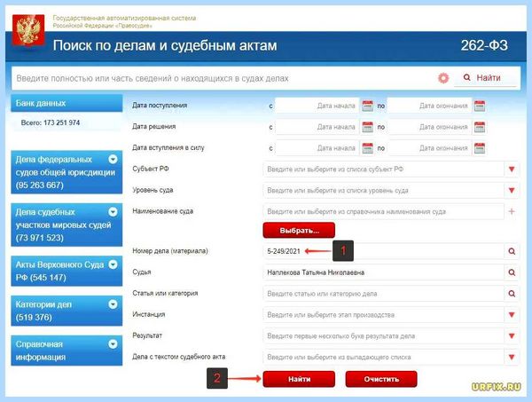Open calendar for Дата решения start date
Viewport: 532px width, 402px height.
click(x=367, y=127)
